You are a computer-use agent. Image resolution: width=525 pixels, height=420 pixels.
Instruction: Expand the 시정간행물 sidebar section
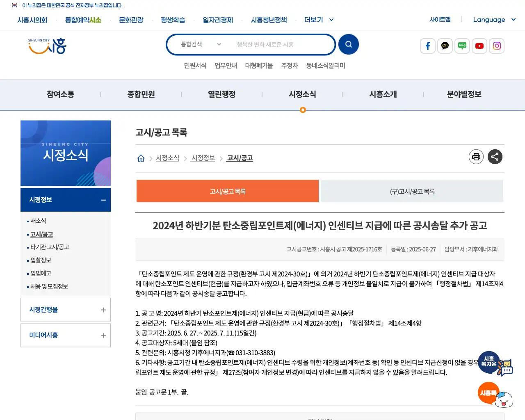tap(66, 310)
